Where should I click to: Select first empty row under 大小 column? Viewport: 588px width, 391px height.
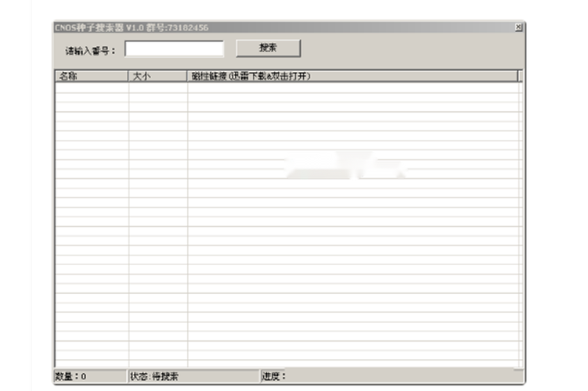[x=157, y=88]
